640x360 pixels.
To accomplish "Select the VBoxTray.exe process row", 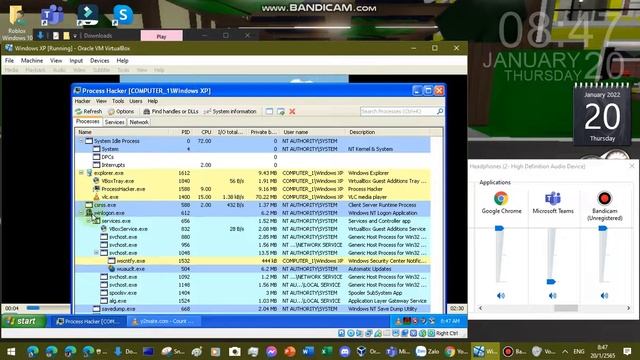I will (253, 181).
